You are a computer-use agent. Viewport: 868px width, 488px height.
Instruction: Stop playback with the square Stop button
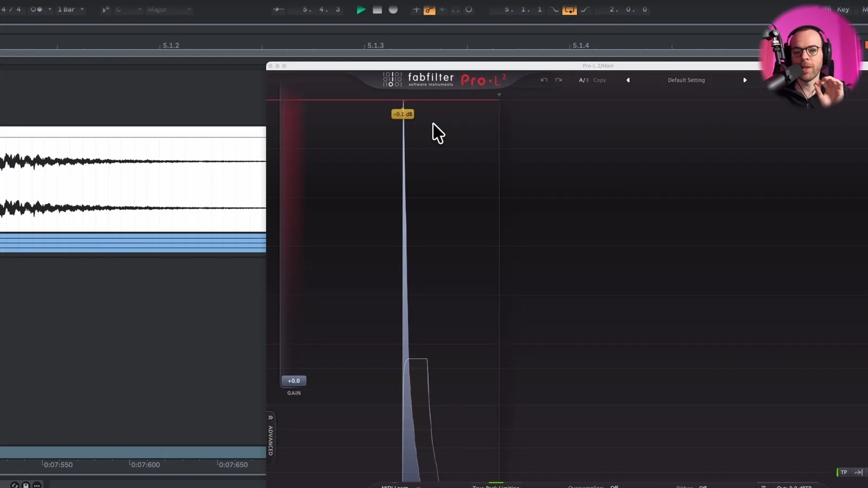tap(377, 10)
